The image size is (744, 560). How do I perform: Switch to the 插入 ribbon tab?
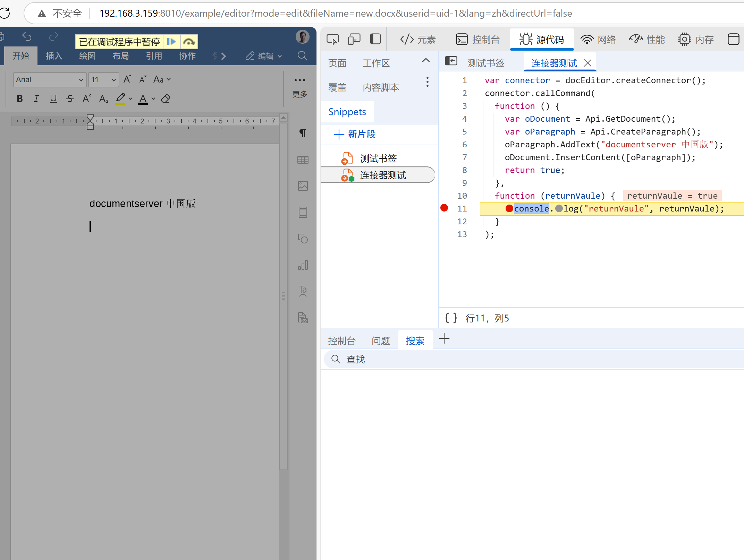(x=54, y=56)
